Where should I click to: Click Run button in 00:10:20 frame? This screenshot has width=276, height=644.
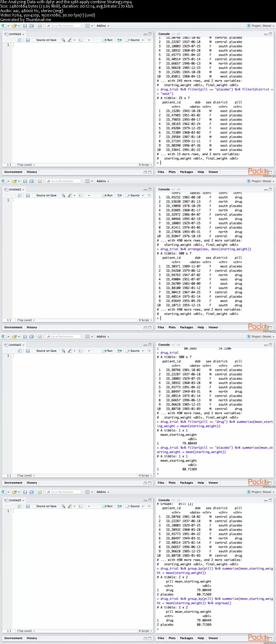pyautogui.click(x=107, y=506)
